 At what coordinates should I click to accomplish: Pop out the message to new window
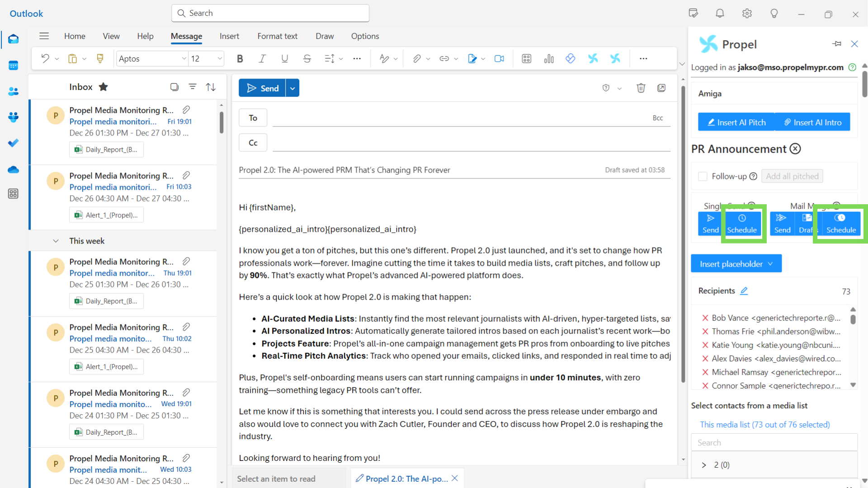661,88
